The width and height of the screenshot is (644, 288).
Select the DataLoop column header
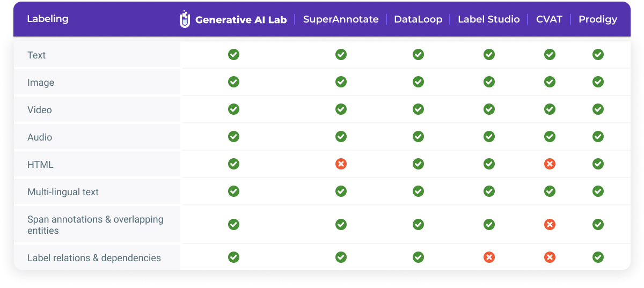[418, 19]
